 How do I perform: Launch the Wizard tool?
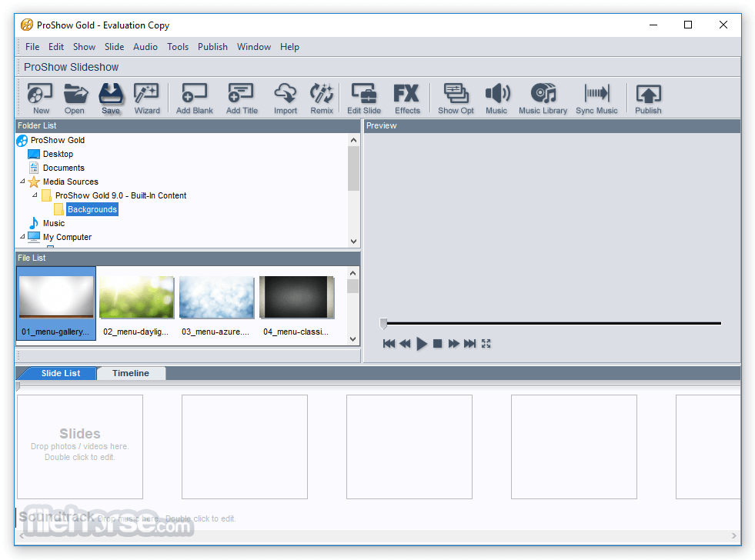[147, 98]
